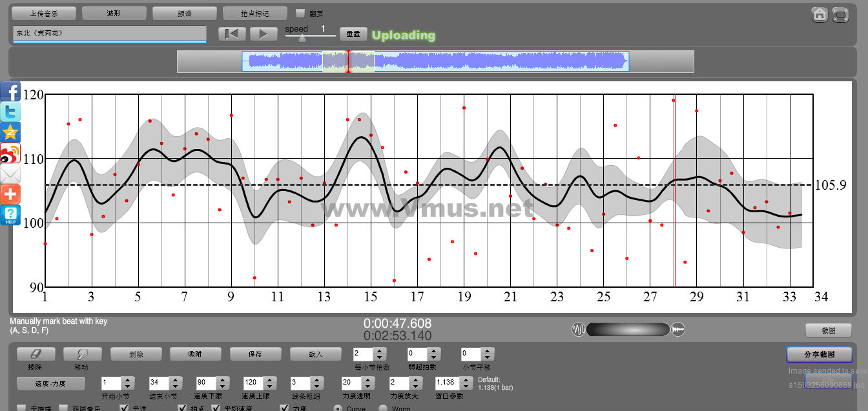The height and width of the screenshot is (411, 868).
Task: Switch to the 波形 waveform view
Action: click(114, 13)
